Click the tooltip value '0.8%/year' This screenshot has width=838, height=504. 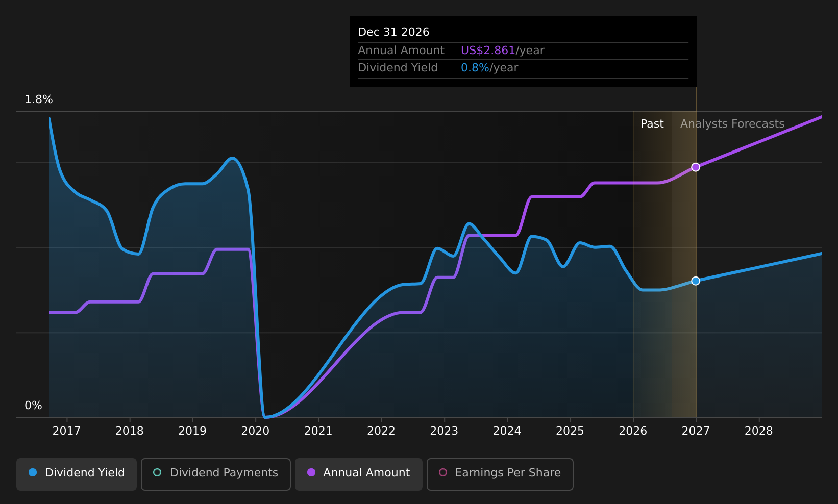(489, 68)
